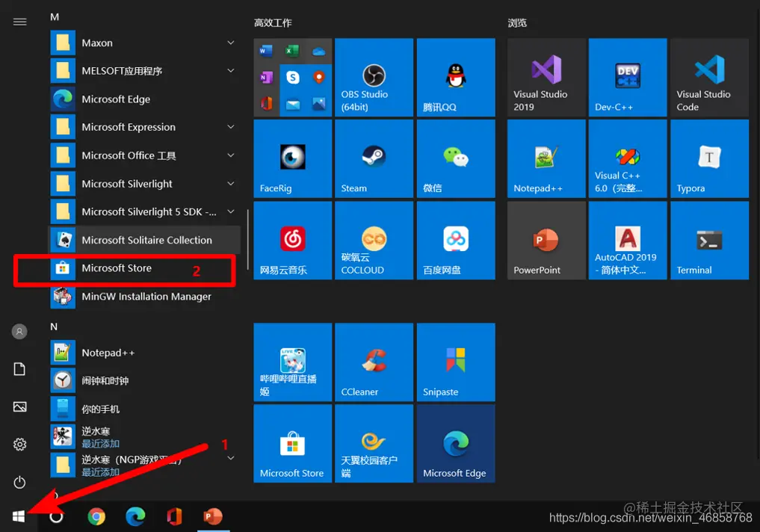
Task: Open the Power options button
Action: (x=19, y=482)
